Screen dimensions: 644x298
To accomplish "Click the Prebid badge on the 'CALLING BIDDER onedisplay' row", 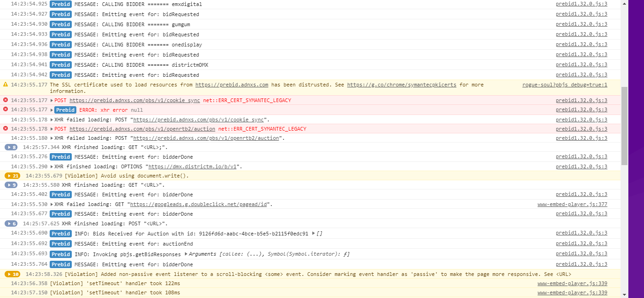I will 61,45.
